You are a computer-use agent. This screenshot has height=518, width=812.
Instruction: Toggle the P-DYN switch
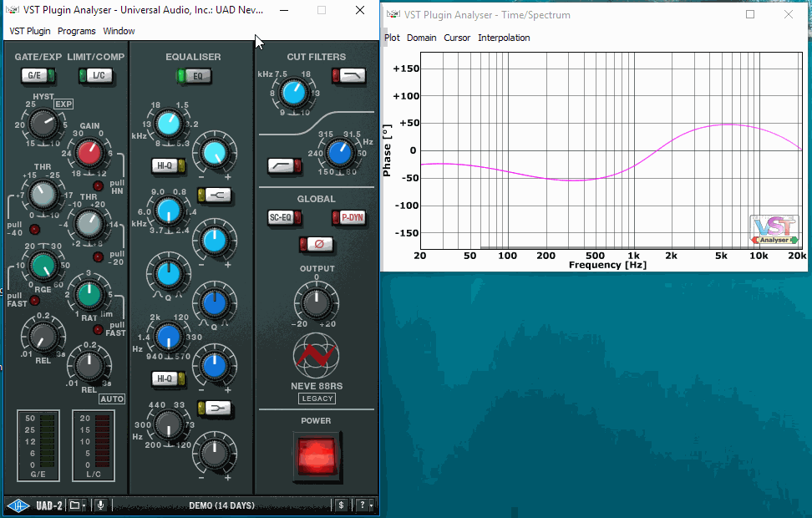pos(348,217)
